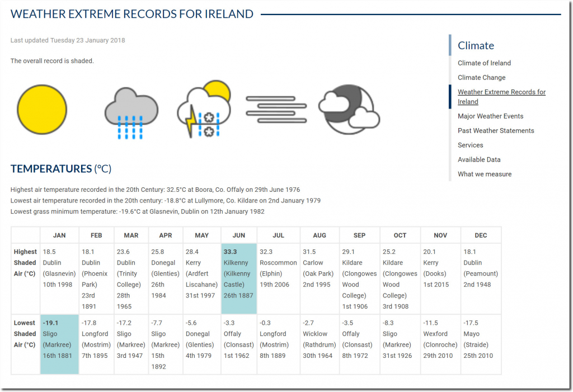This screenshot has height=392, width=573.
Task: Click the lowest grass minimum temperature line
Action: (x=137, y=211)
